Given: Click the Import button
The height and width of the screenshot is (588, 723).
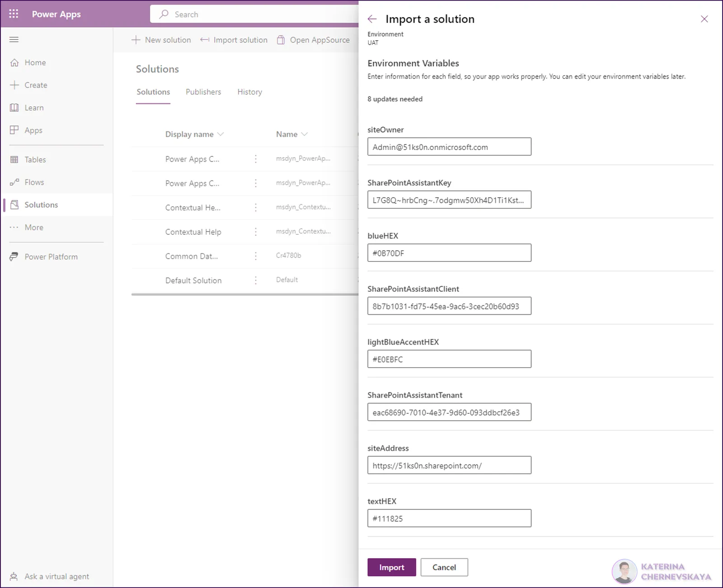Looking at the screenshot, I should point(391,567).
